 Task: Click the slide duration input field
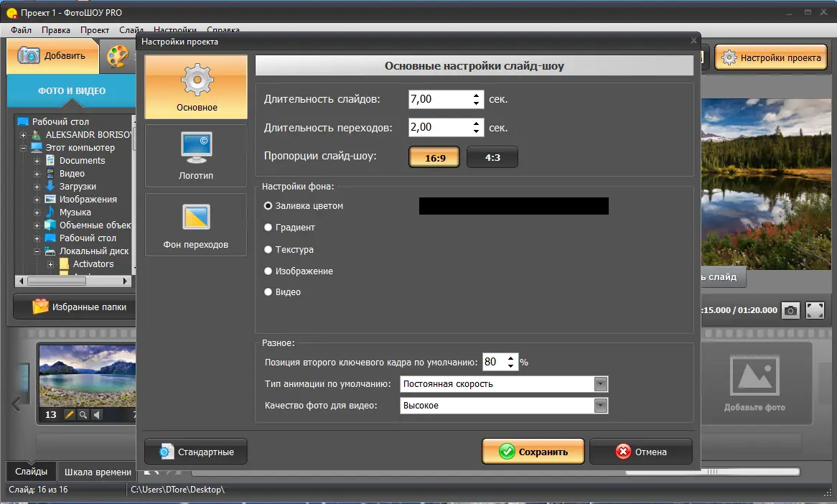pyautogui.click(x=440, y=99)
